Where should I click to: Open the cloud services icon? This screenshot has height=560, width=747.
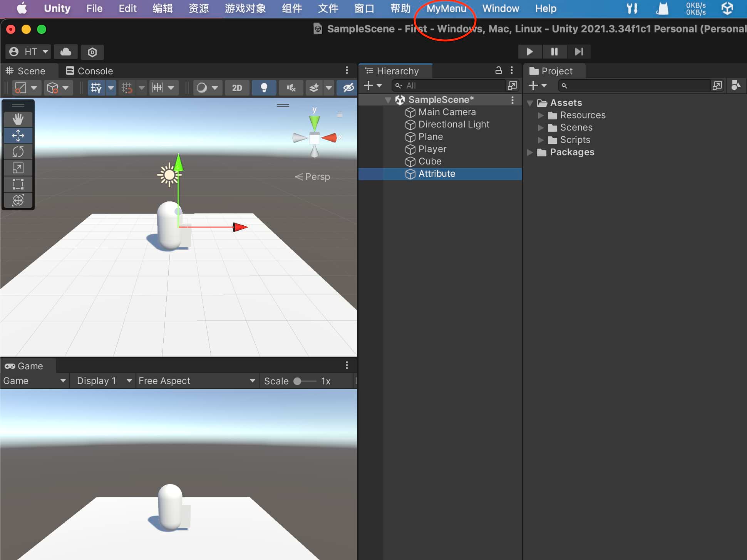(x=66, y=52)
